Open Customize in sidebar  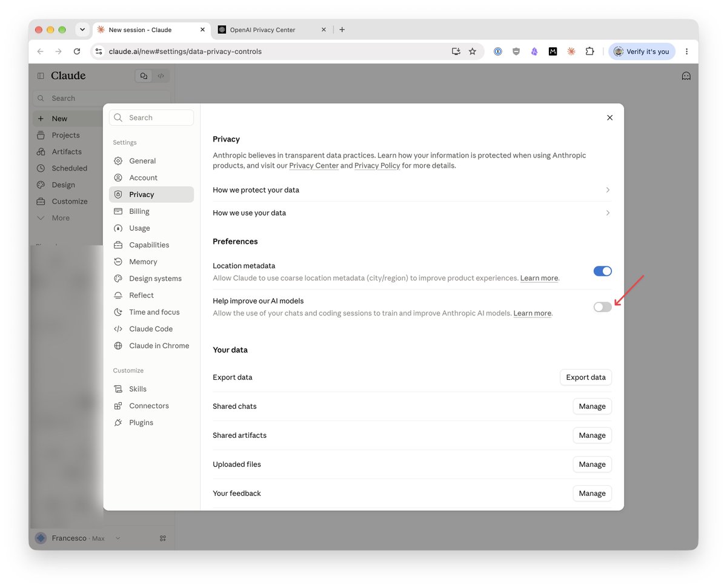tap(67, 201)
